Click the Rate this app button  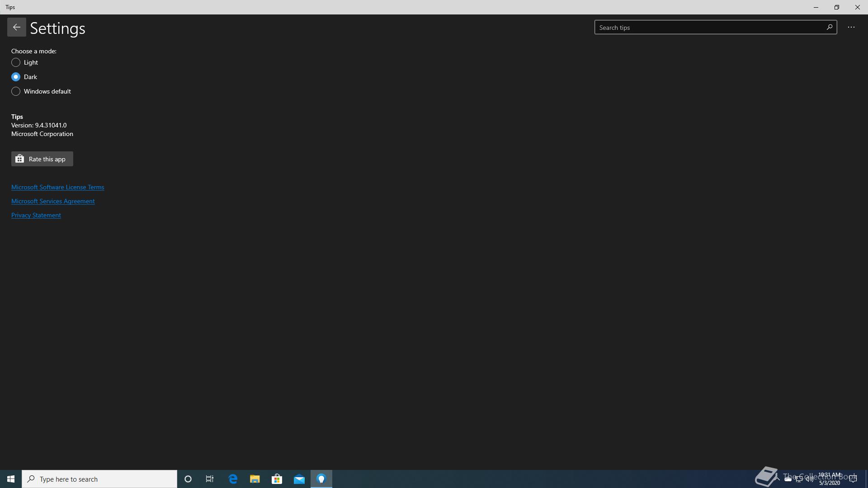click(42, 159)
